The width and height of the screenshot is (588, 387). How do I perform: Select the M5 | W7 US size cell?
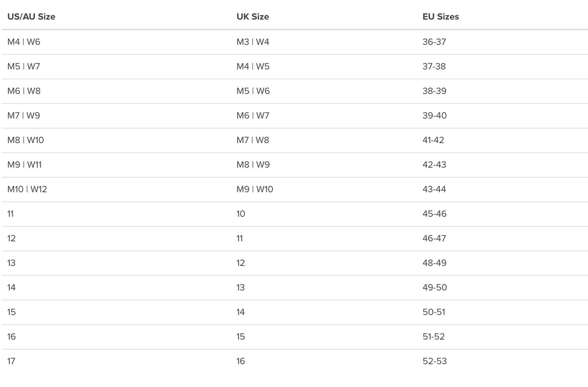tap(24, 66)
